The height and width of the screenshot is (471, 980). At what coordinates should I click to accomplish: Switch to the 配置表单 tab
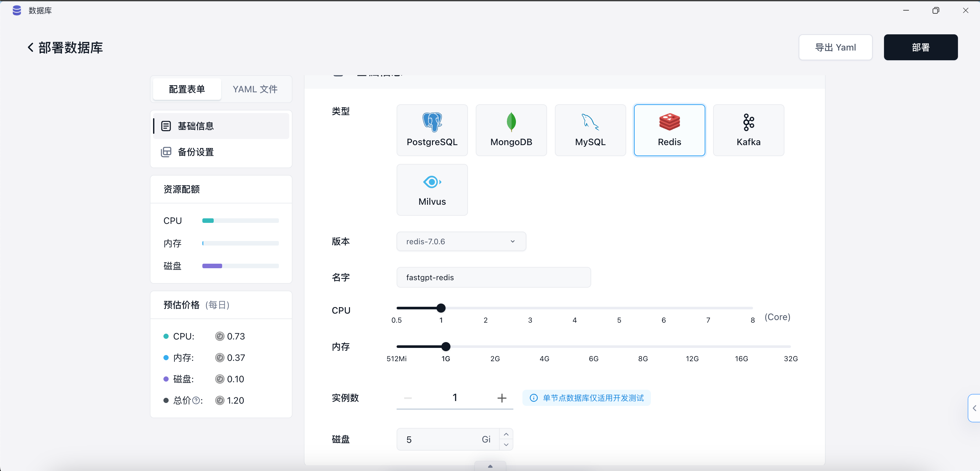coord(187,89)
